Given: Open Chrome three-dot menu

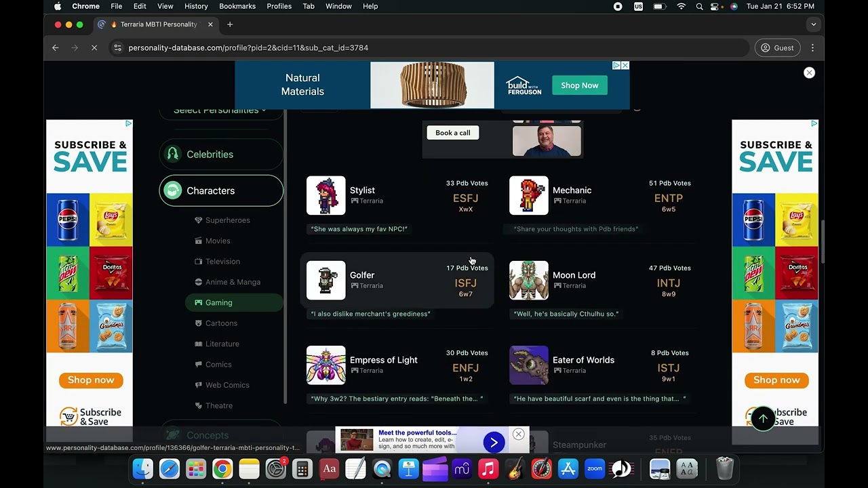Looking at the screenshot, I should [812, 48].
